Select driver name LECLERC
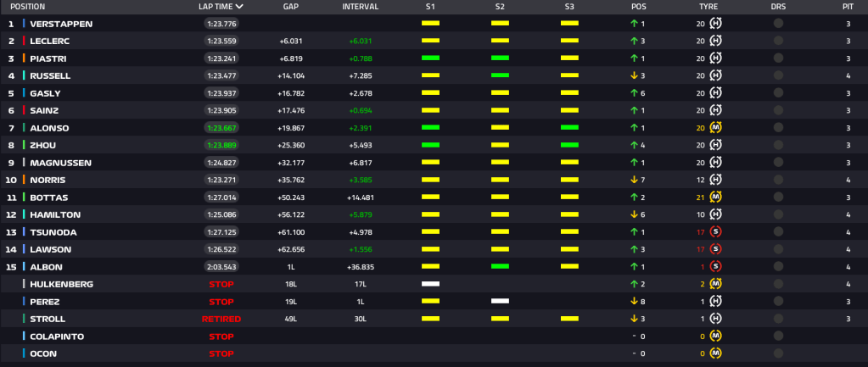Screen dimensions: 868x367 point(50,41)
